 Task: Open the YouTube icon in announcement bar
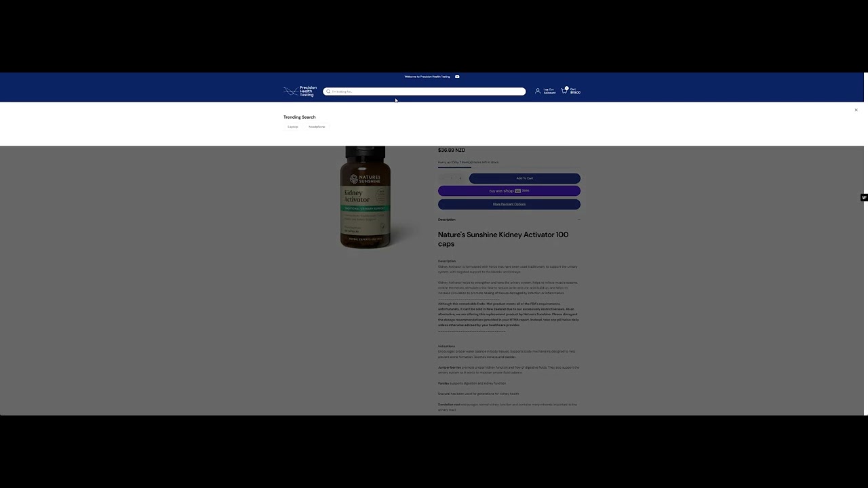pyautogui.click(x=457, y=77)
